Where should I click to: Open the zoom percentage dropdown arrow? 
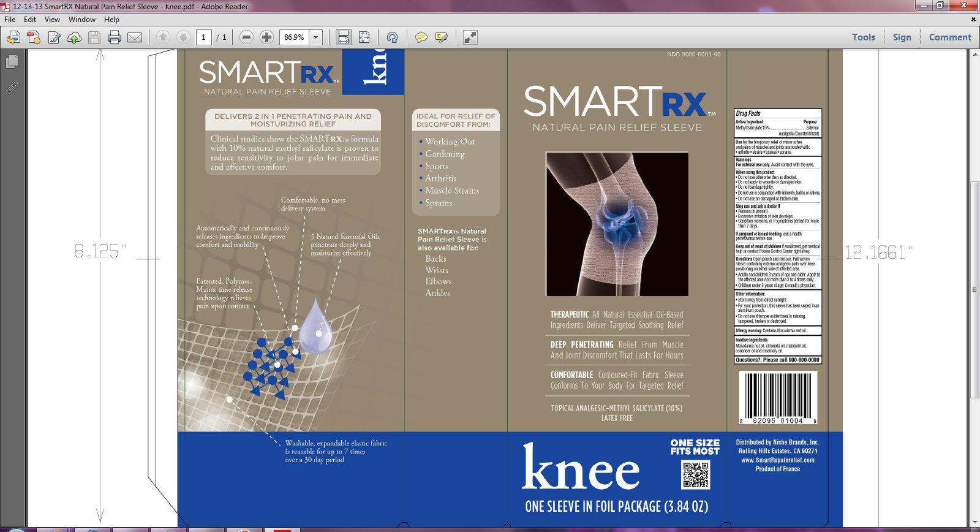click(316, 37)
